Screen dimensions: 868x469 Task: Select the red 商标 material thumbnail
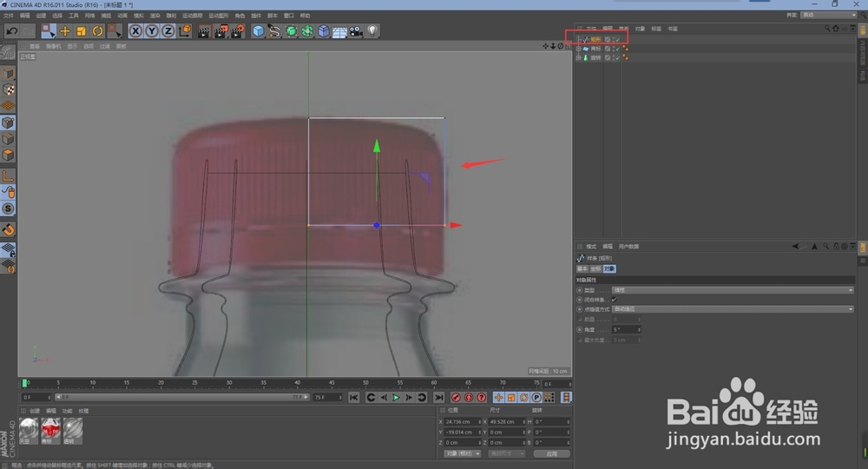point(51,431)
